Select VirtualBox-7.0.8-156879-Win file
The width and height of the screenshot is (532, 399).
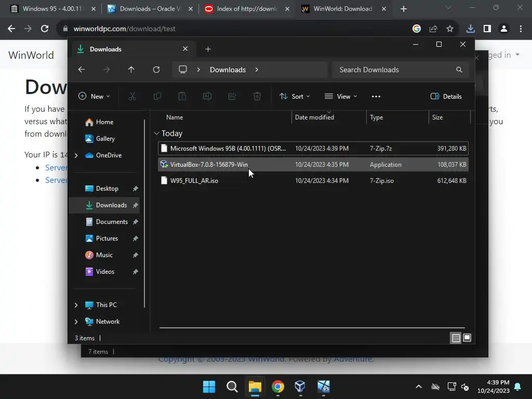(x=313, y=165)
